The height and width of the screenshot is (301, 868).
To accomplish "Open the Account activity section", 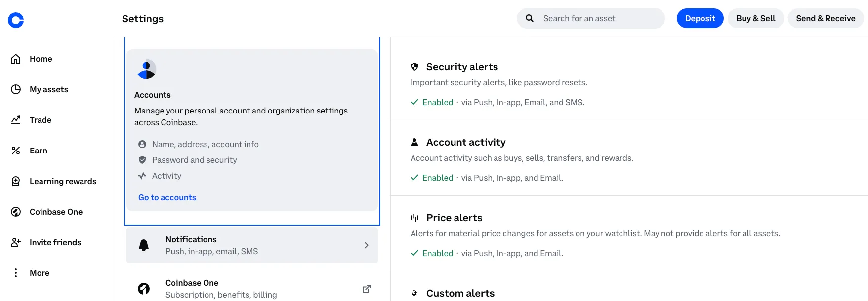I will click(466, 142).
